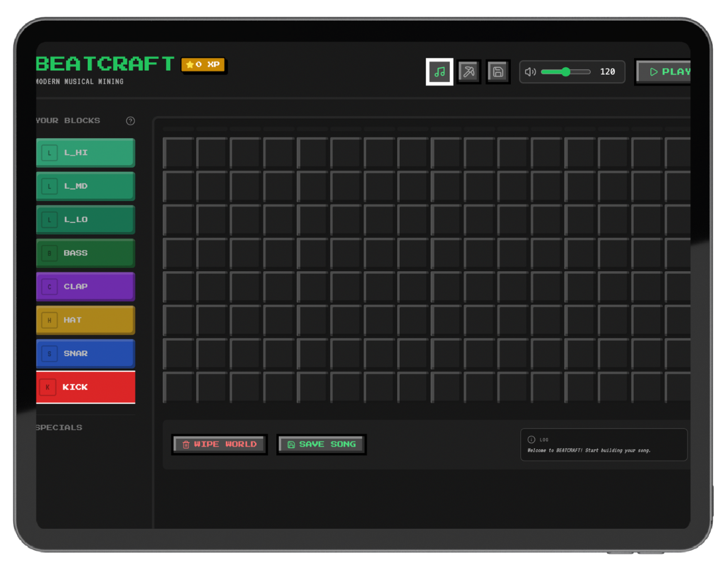The image size is (728, 571).
Task: Select the music note mode icon
Action: [439, 72]
